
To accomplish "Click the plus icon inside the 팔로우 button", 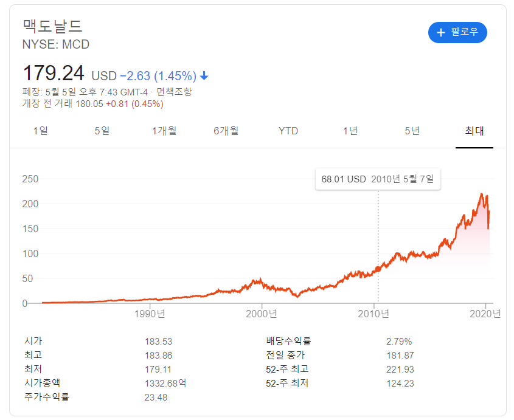I will [440, 32].
